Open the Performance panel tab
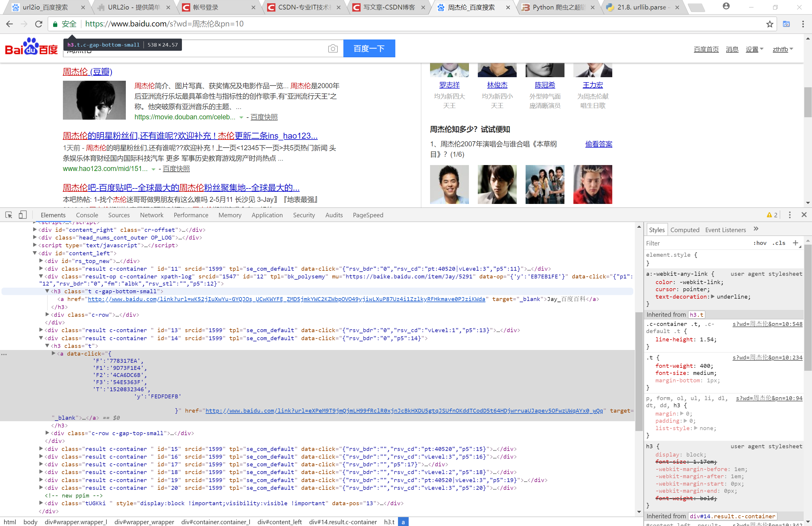 (191, 215)
